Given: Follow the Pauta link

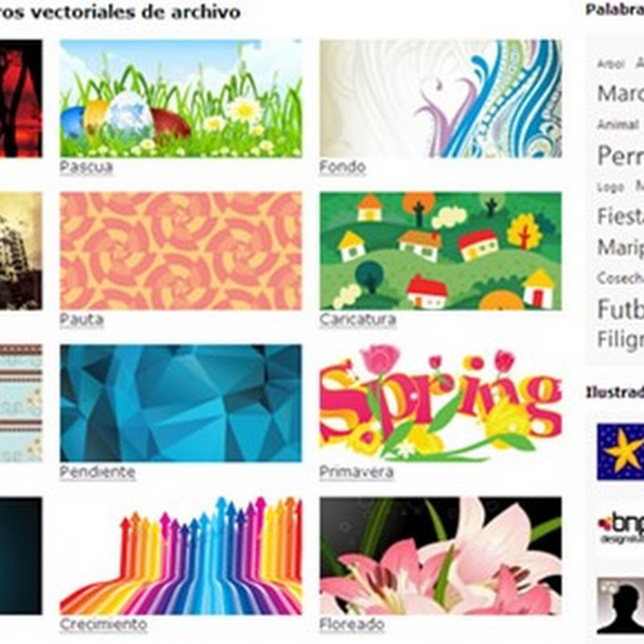Looking at the screenshot, I should (x=82, y=319).
